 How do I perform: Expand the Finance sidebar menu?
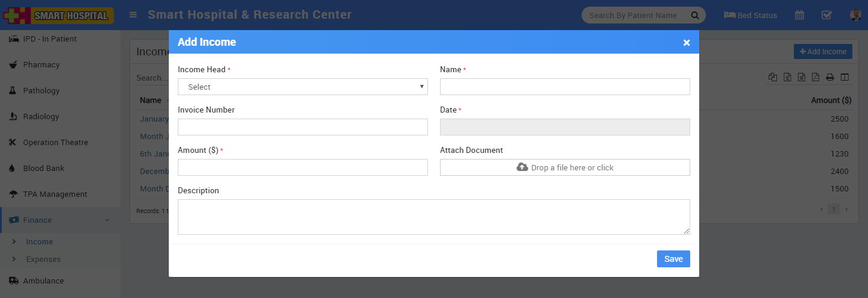[60, 220]
